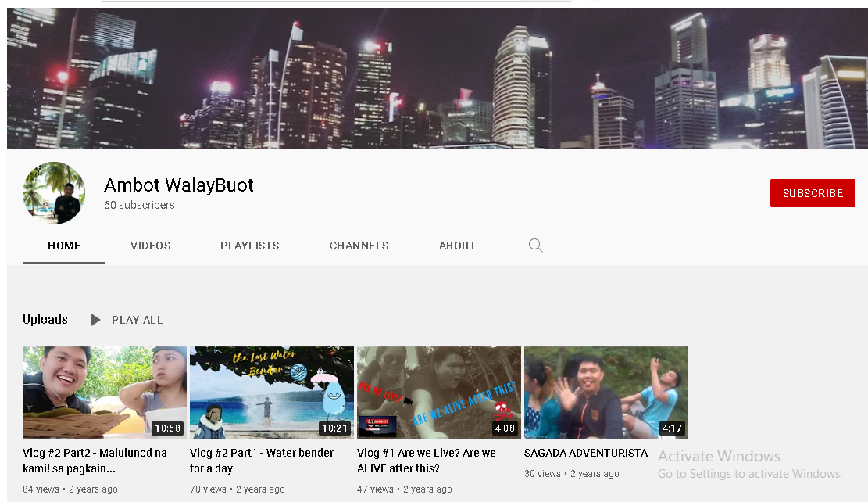
Task: Click the SAGADA ADVENTURISTA title
Action: (x=586, y=453)
